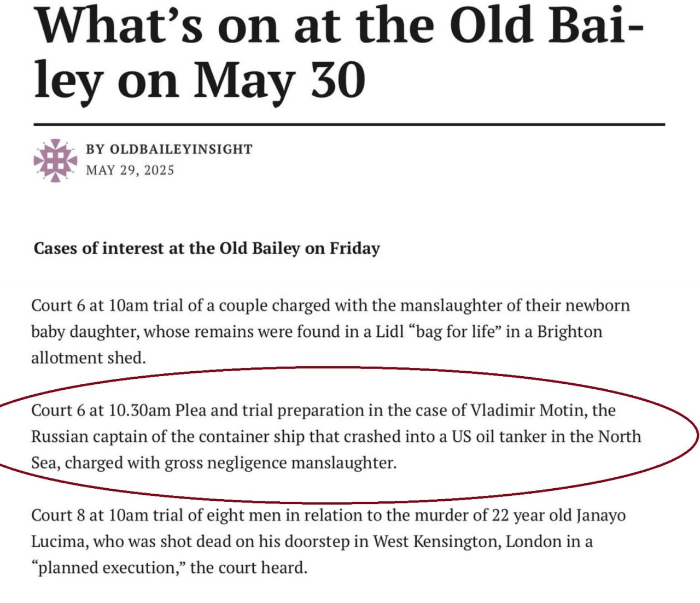700x603 pixels.
Task: Click the '10.30am' time in circled paragraph
Action: pyautogui.click(x=139, y=410)
